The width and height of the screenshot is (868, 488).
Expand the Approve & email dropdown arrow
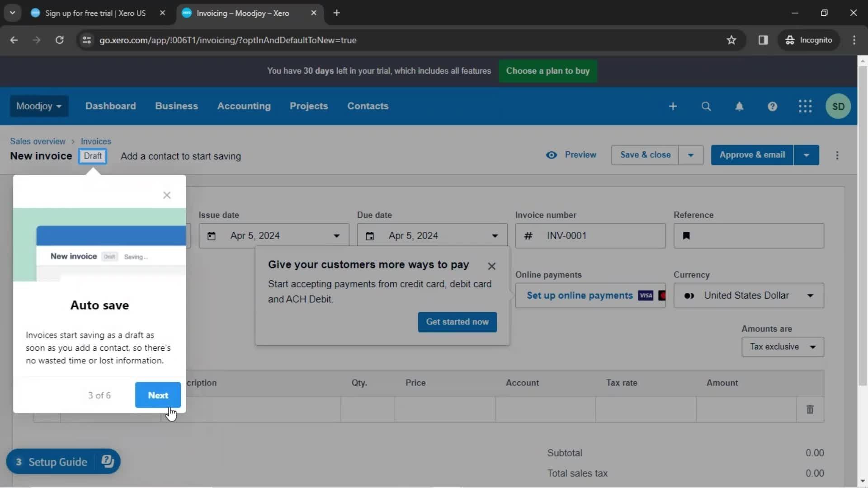(x=806, y=155)
